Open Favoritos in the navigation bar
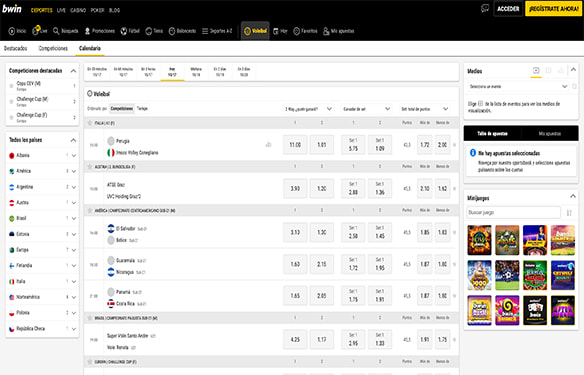This screenshot has height=375, width=584. coord(305,31)
